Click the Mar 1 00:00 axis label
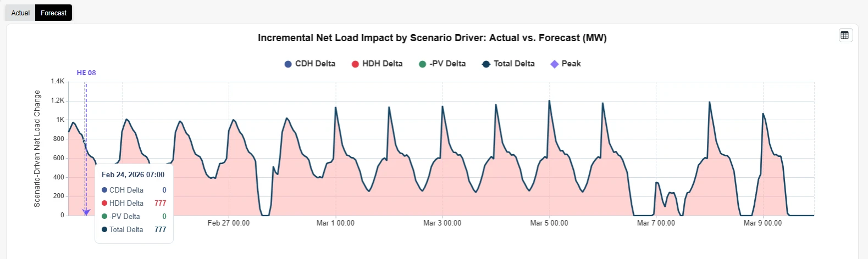This screenshot has height=259, width=868. [335, 223]
